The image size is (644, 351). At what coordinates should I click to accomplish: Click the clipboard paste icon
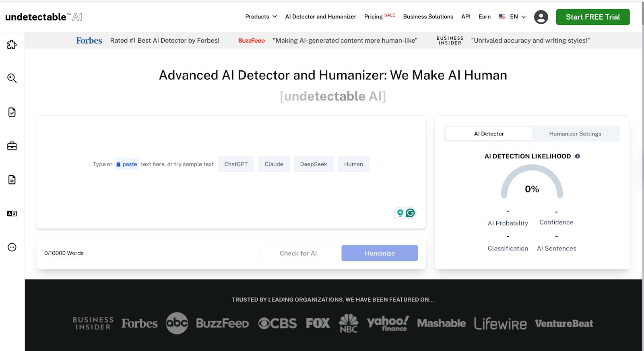tap(118, 164)
